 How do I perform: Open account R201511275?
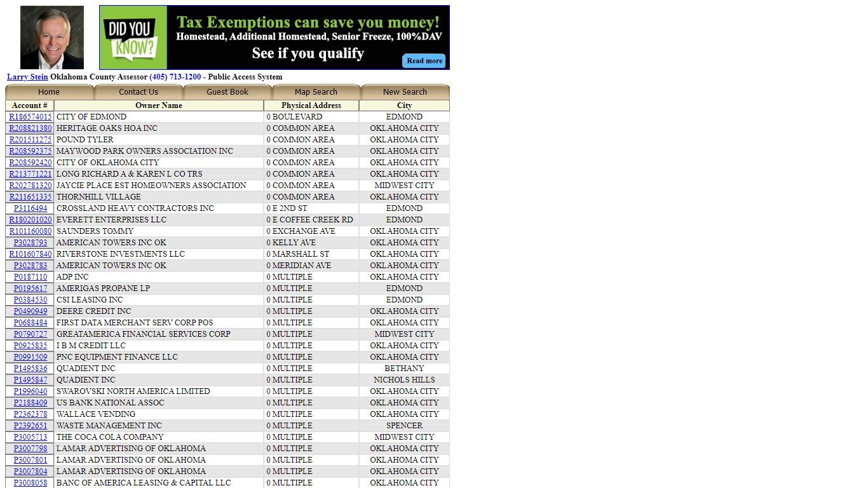[31, 140]
